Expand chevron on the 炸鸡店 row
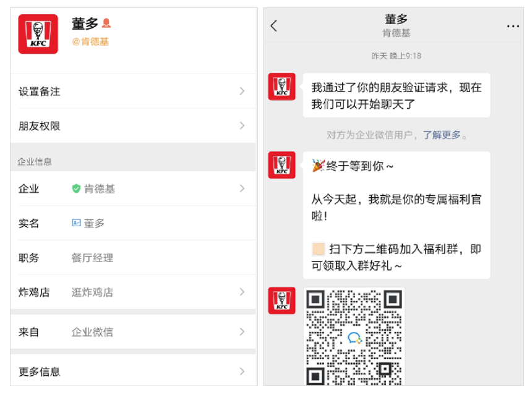This screenshot has height=395, width=532. pyautogui.click(x=242, y=292)
